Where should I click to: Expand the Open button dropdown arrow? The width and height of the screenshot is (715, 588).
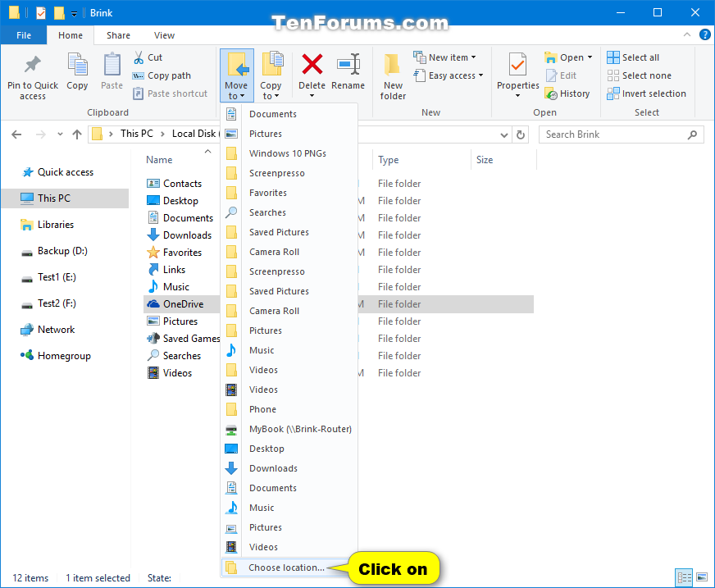point(590,57)
